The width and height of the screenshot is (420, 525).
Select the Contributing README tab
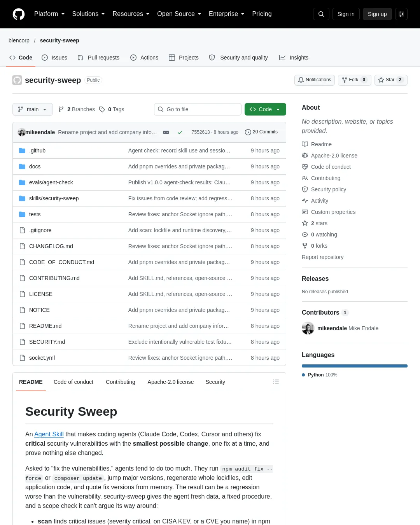tap(121, 382)
